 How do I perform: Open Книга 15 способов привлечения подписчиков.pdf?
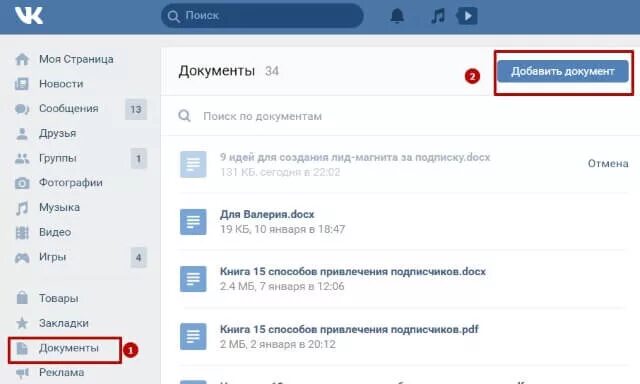349,329
